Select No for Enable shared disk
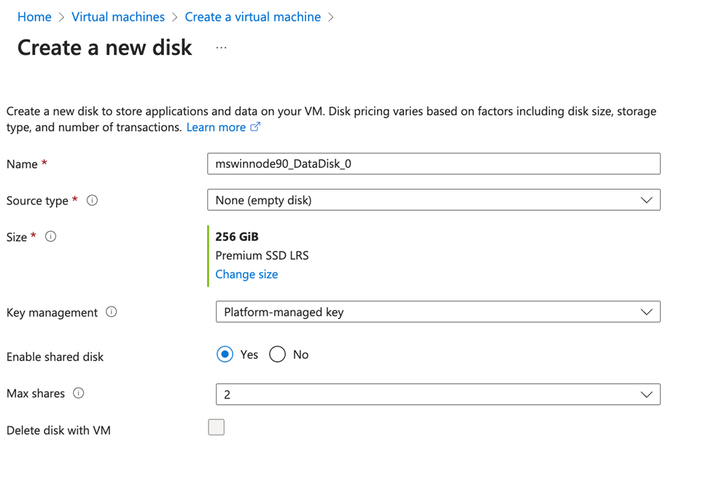 (x=278, y=354)
